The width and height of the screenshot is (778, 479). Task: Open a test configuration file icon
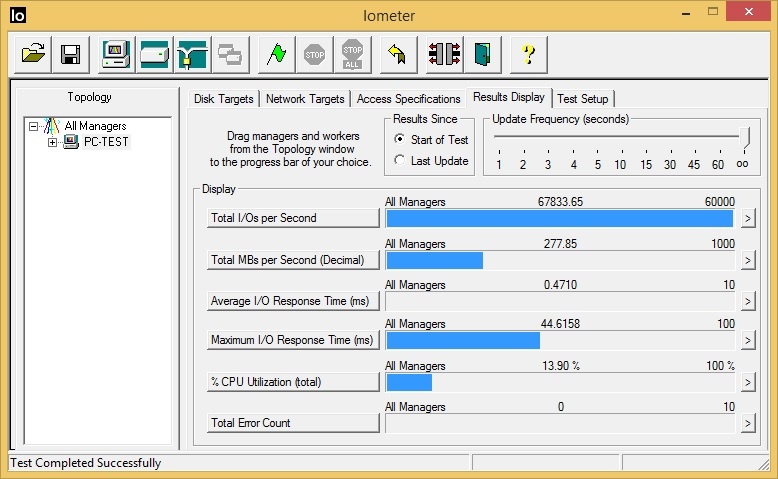33,55
